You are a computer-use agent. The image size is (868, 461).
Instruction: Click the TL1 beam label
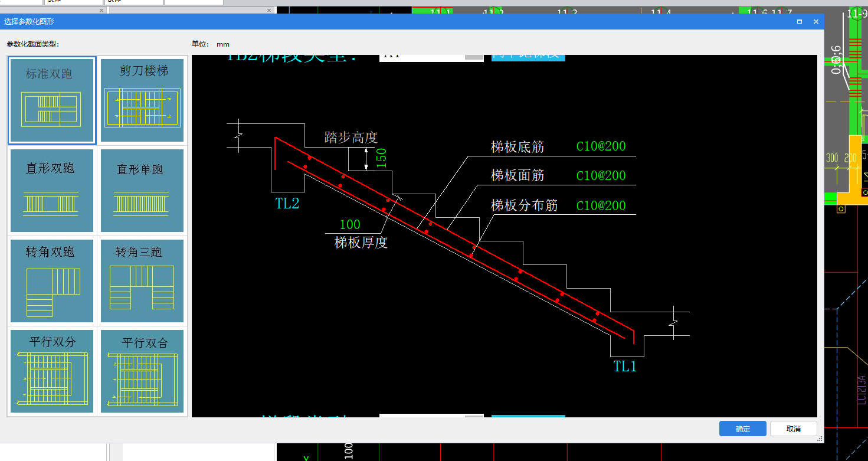click(625, 366)
